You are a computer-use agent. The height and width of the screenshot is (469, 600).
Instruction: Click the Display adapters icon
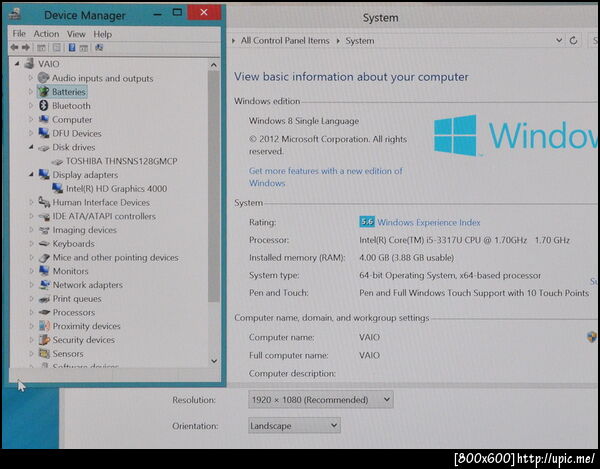44,174
